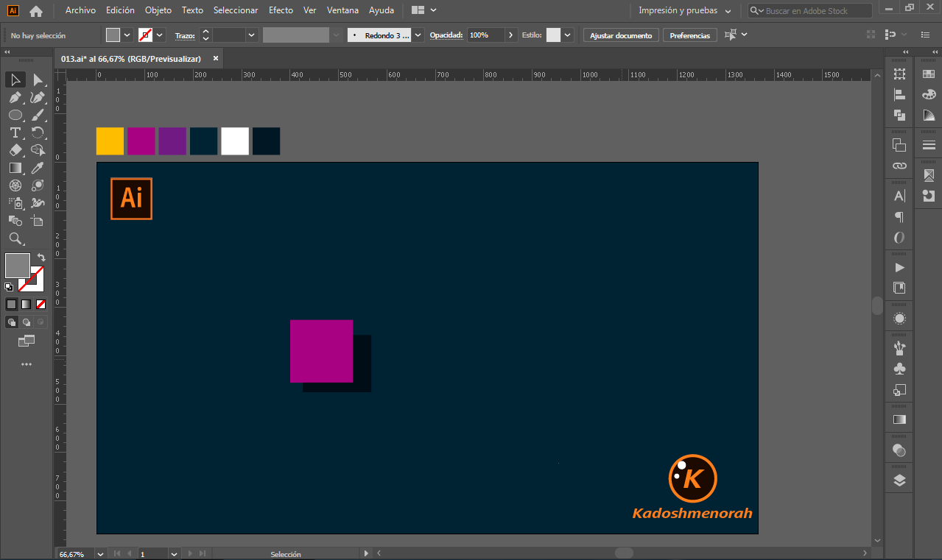Open the Character panel icon

click(899, 196)
